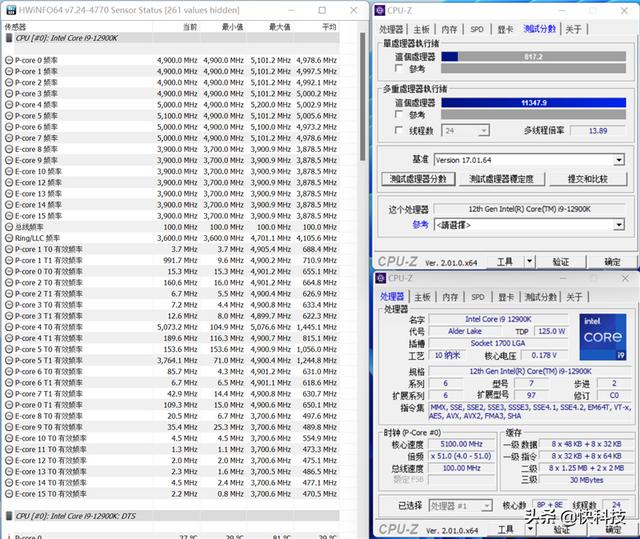Click the single-thread score bar showing 817.2
This screenshot has height=539, width=640.
point(533,56)
